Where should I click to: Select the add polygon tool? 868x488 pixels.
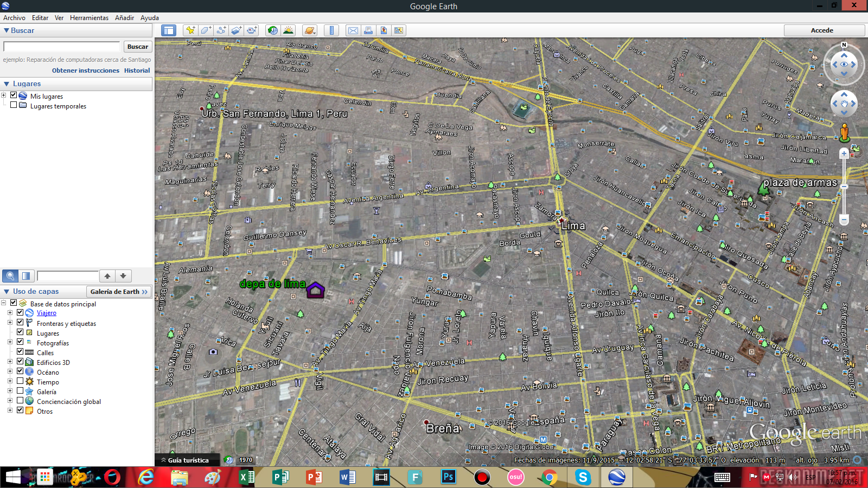click(x=206, y=30)
